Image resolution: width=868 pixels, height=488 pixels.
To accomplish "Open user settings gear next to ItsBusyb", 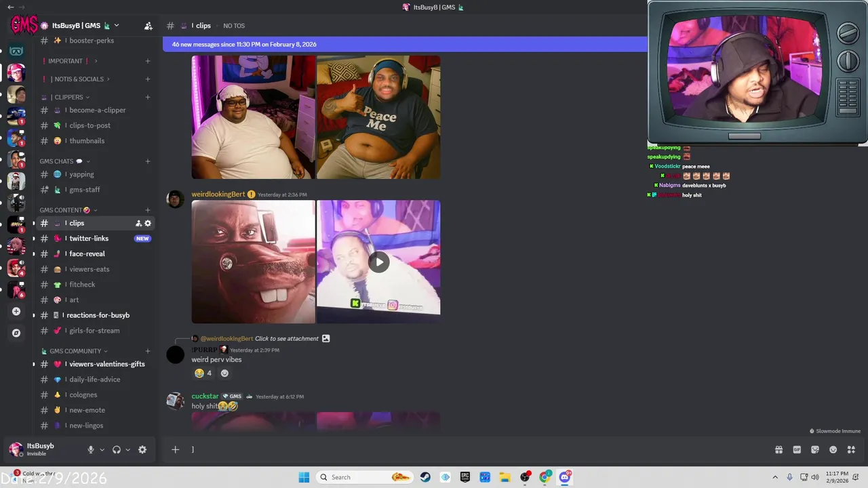I will point(142,449).
